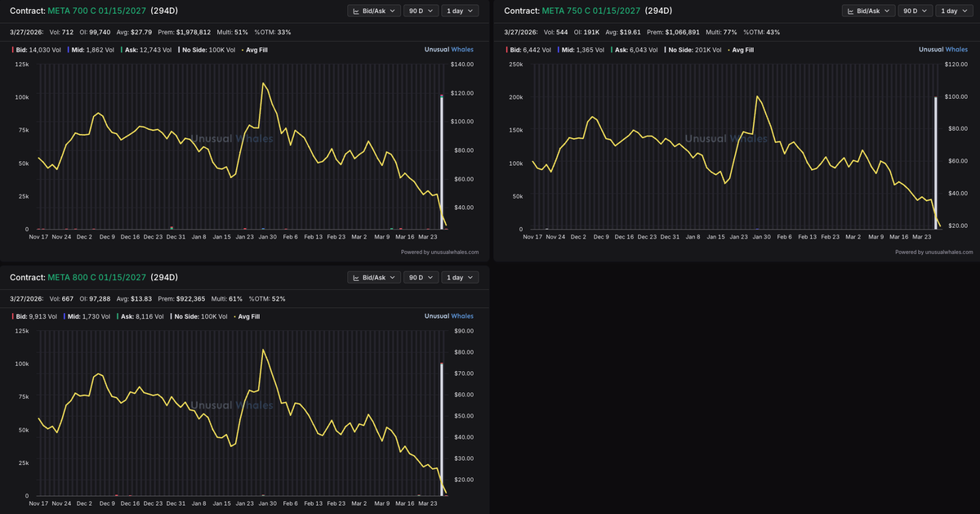Select Multi: 61% stat
Image resolution: width=980 pixels, height=514 pixels.
tap(225, 298)
